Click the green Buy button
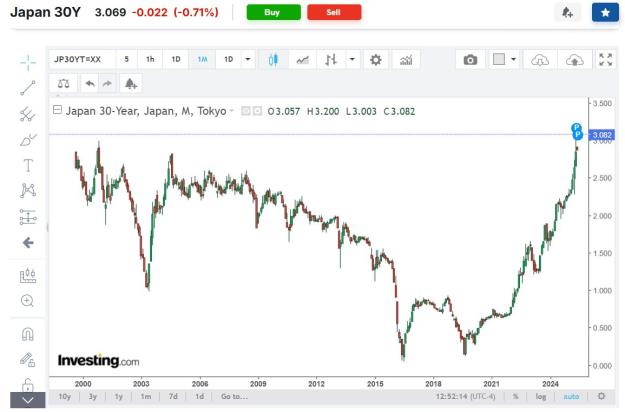Screen dimensions: 625x412 click(x=273, y=12)
